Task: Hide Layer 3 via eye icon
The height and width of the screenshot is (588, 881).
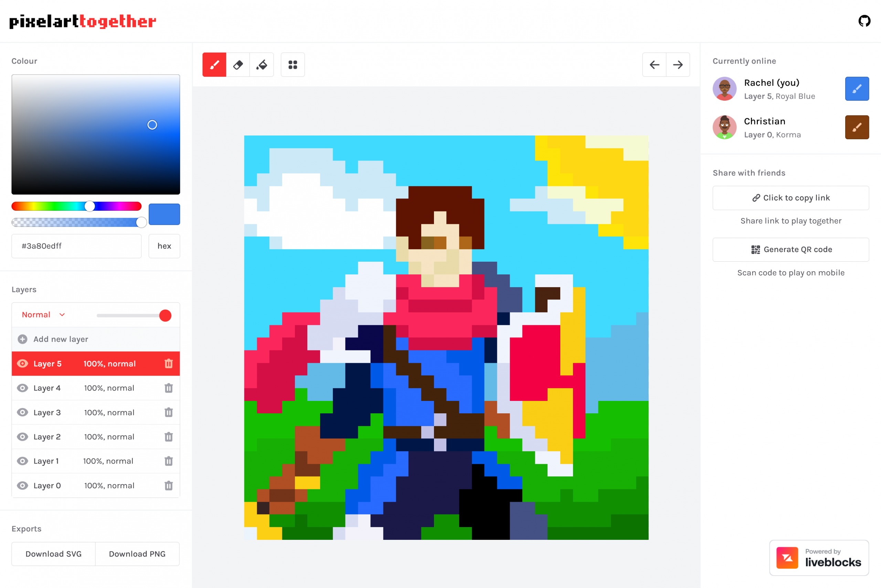Action: coord(22,412)
